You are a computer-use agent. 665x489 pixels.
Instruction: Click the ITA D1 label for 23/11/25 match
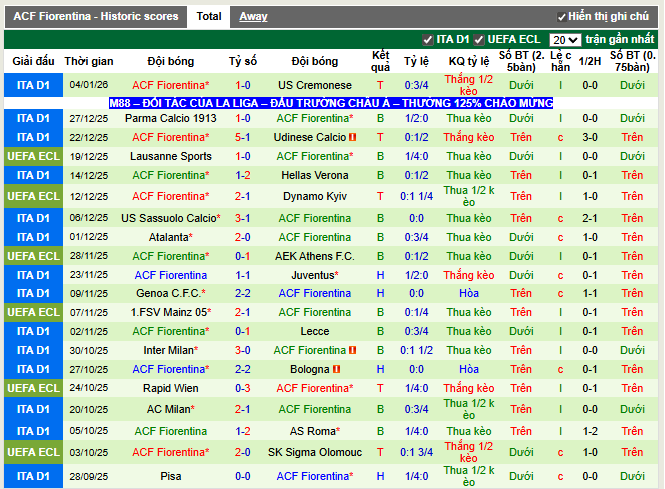pos(34,275)
